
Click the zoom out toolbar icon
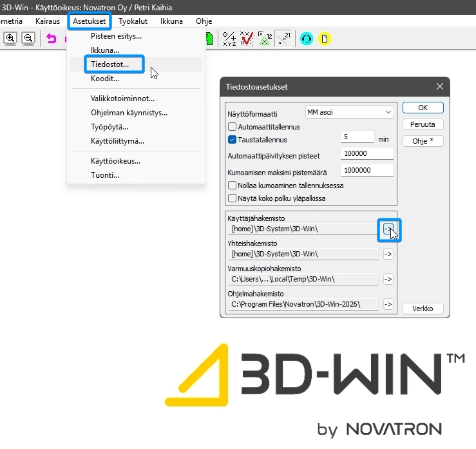coord(28,39)
